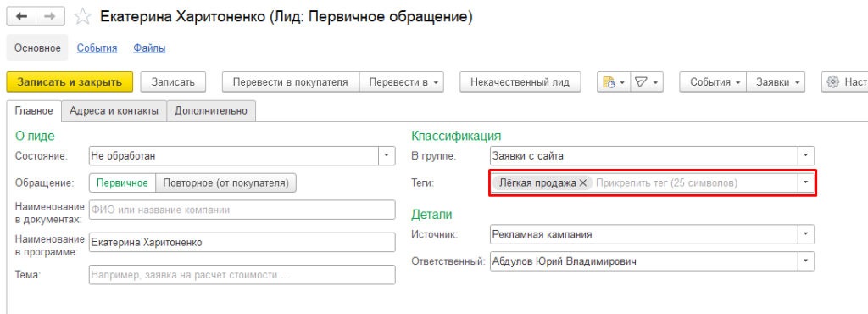Click the Наименование в программе field

[x=242, y=242]
